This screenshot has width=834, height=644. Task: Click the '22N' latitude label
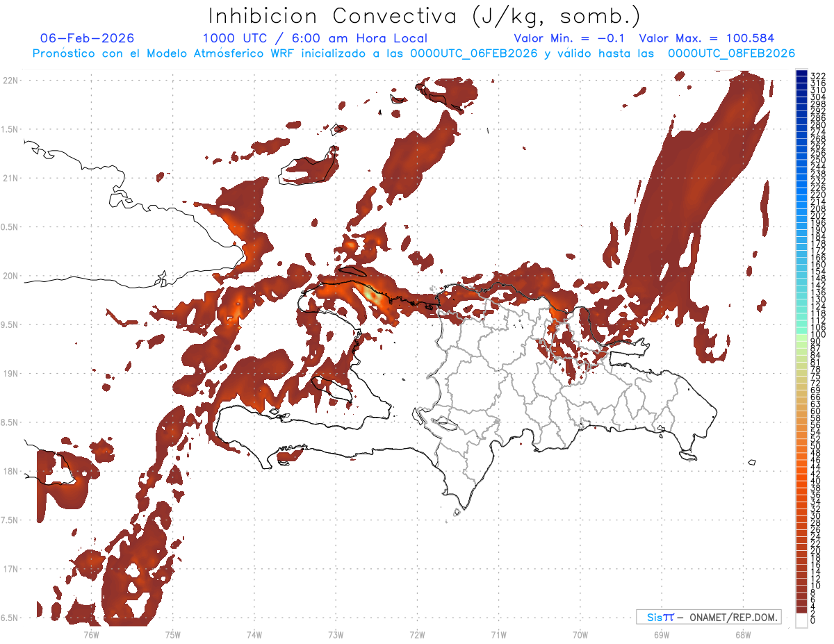(10, 81)
